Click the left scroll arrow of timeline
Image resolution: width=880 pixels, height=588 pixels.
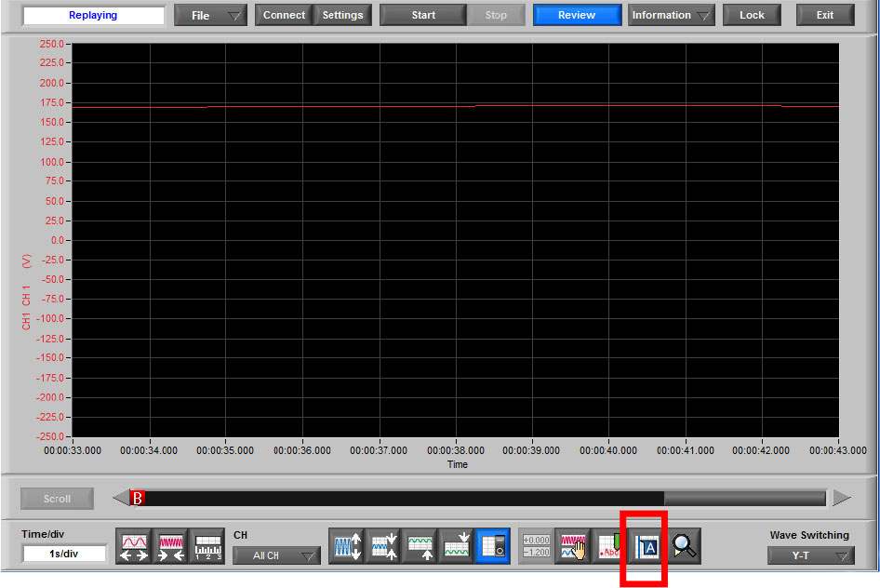[121, 499]
